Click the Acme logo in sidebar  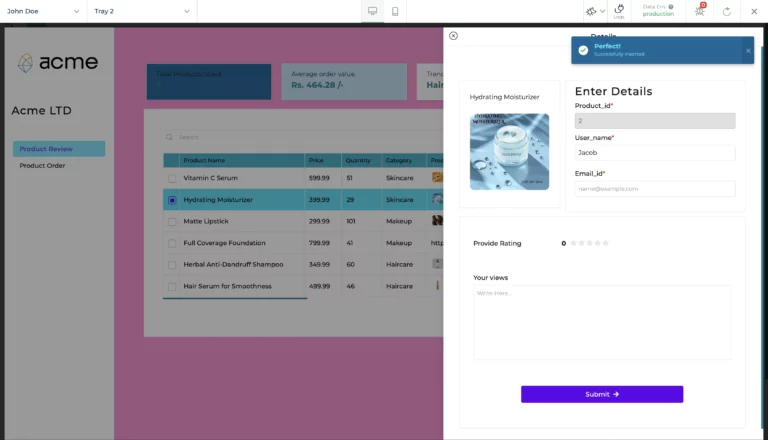click(58, 63)
